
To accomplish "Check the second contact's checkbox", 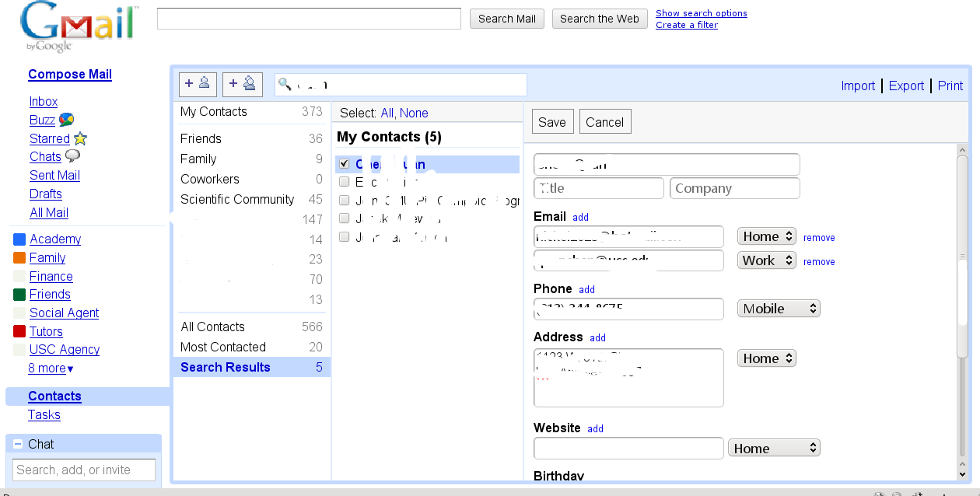I will click(343, 182).
